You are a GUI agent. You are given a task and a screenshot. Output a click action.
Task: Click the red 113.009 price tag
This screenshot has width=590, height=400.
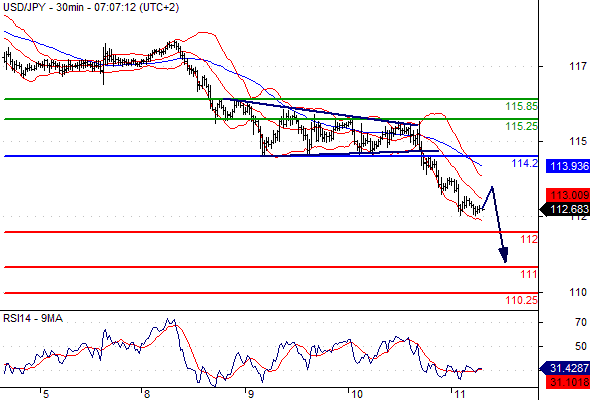tap(568, 195)
